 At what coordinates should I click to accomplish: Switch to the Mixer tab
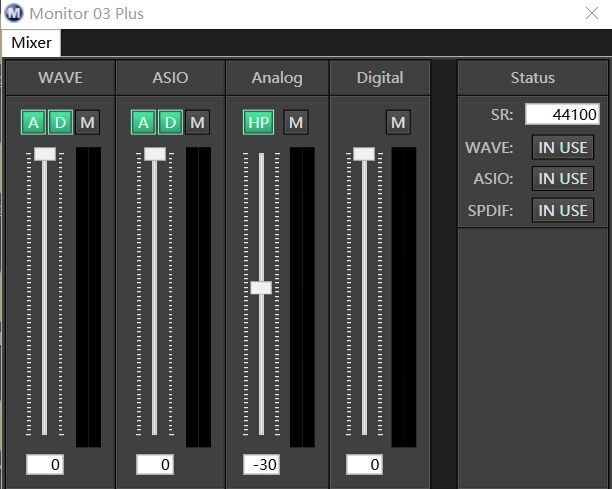31,43
